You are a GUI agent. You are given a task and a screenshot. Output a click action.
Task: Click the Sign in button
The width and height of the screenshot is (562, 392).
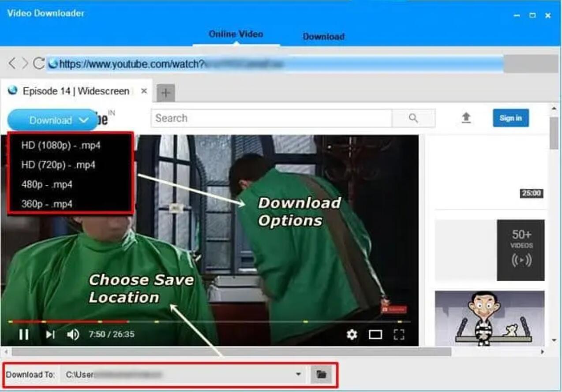[x=510, y=118]
